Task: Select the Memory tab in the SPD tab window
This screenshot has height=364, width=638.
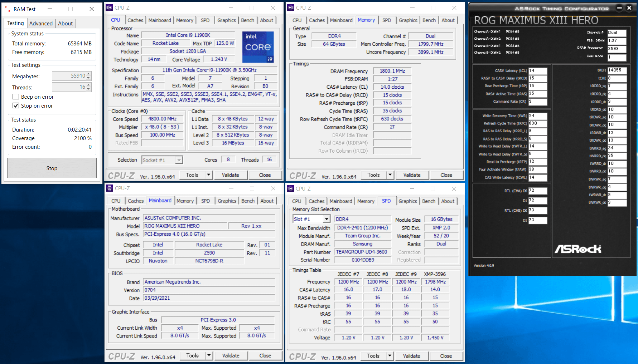Action: (366, 201)
